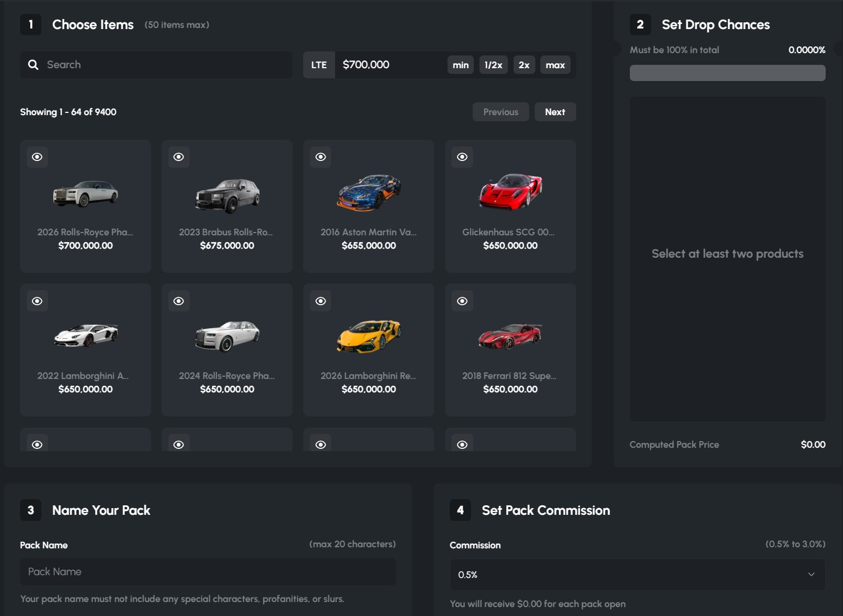Click the Set Pack Commission step heading
The height and width of the screenshot is (616, 843).
pyautogui.click(x=546, y=510)
